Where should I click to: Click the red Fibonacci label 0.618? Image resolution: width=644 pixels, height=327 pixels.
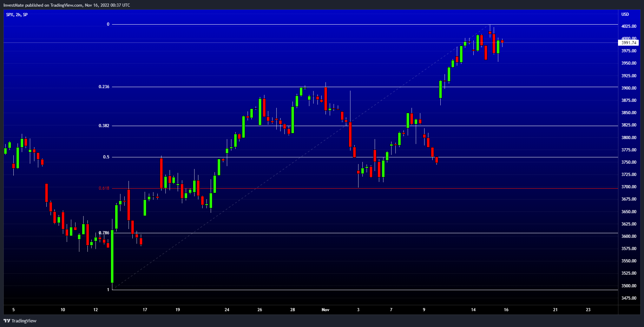(x=104, y=188)
